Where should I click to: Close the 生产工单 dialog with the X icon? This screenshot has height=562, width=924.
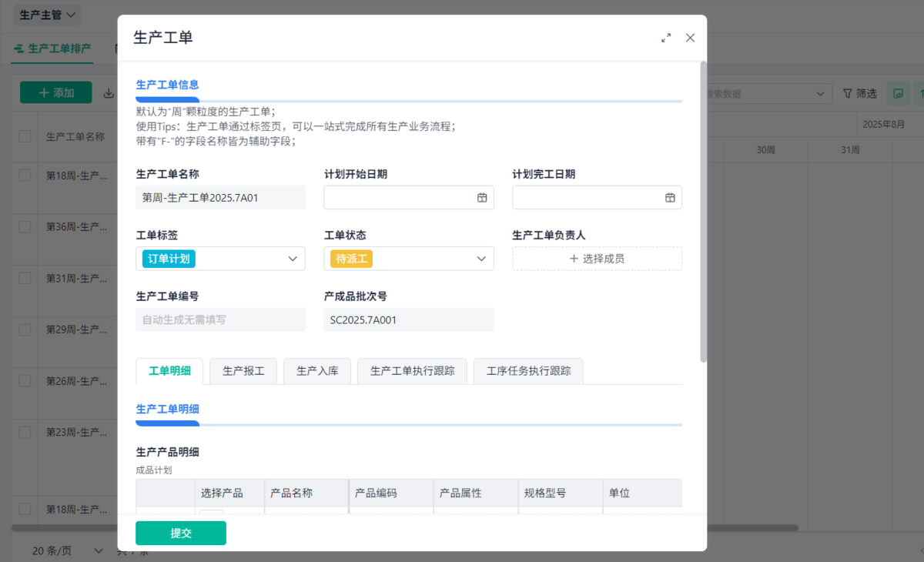click(x=690, y=38)
